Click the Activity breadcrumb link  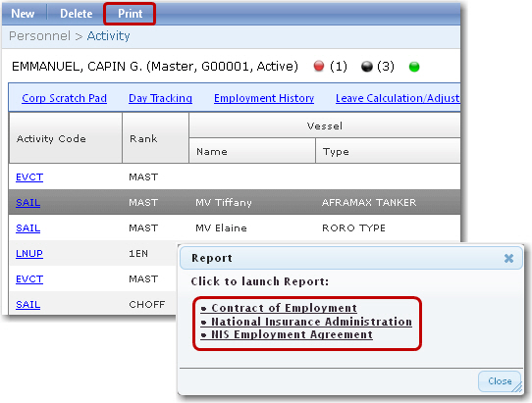click(108, 35)
